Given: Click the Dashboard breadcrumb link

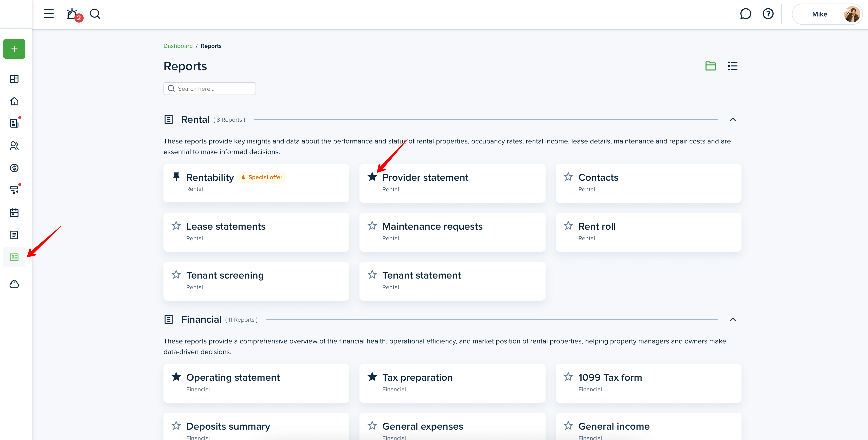Looking at the screenshot, I should tap(178, 46).
